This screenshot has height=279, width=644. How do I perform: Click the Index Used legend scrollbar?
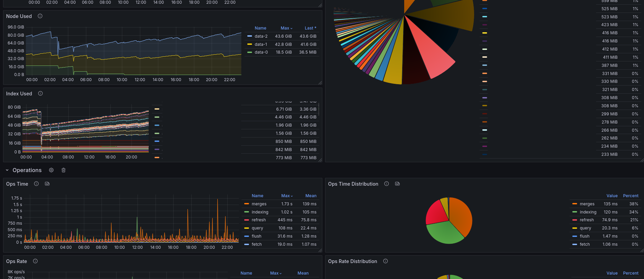(x=319, y=110)
